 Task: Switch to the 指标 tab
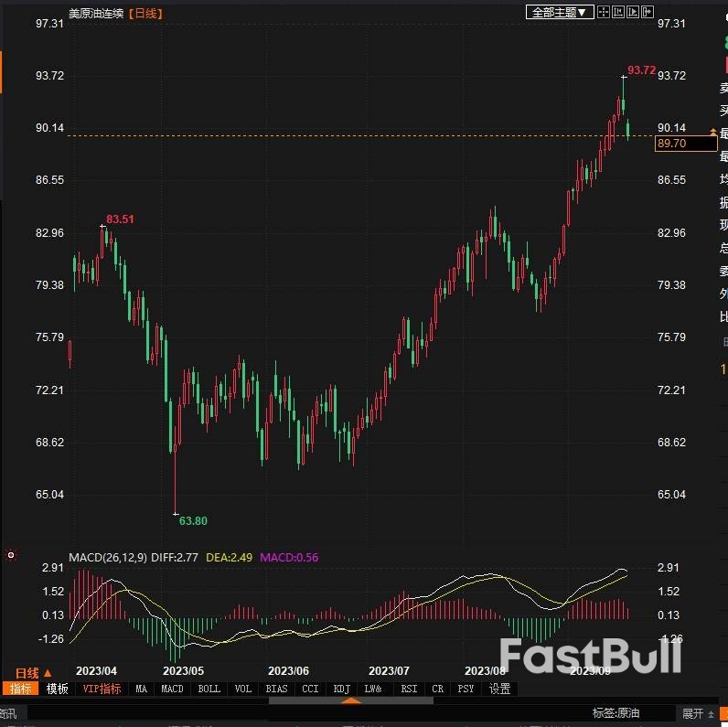click(19, 689)
